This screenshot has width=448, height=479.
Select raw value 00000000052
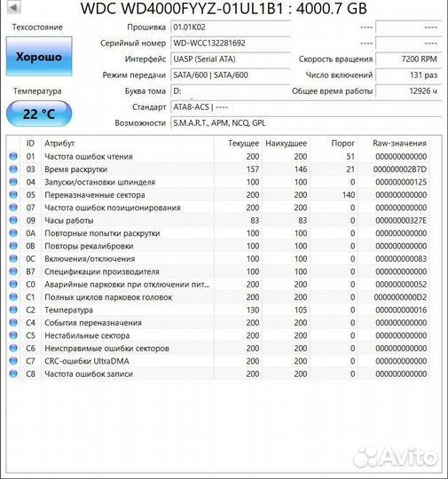coord(401,285)
